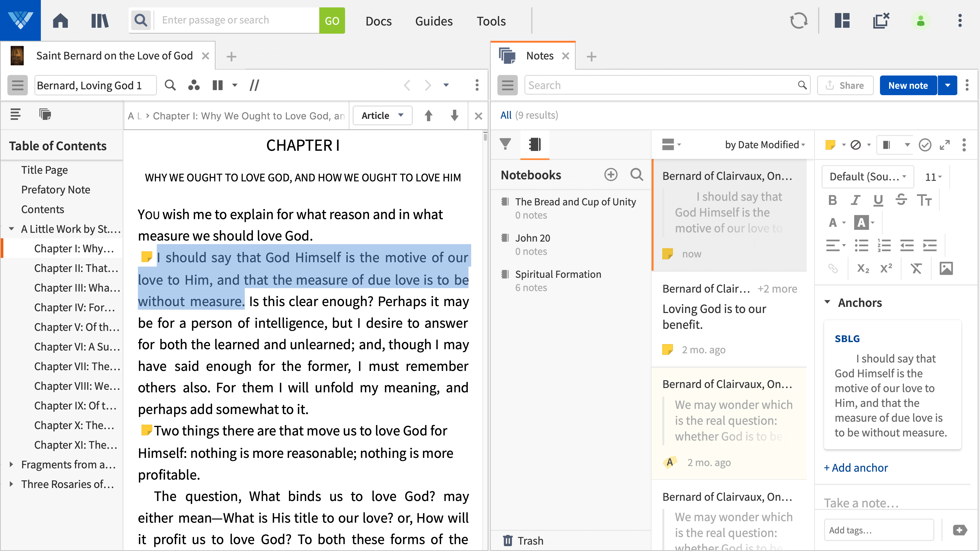
Task: Expand Three Rosaries of... tree item
Action: click(11, 484)
